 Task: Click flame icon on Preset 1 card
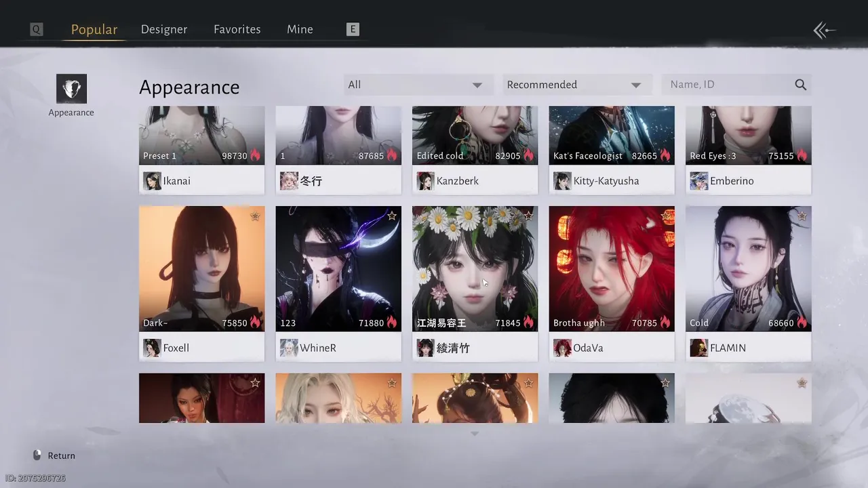point(256,155)
